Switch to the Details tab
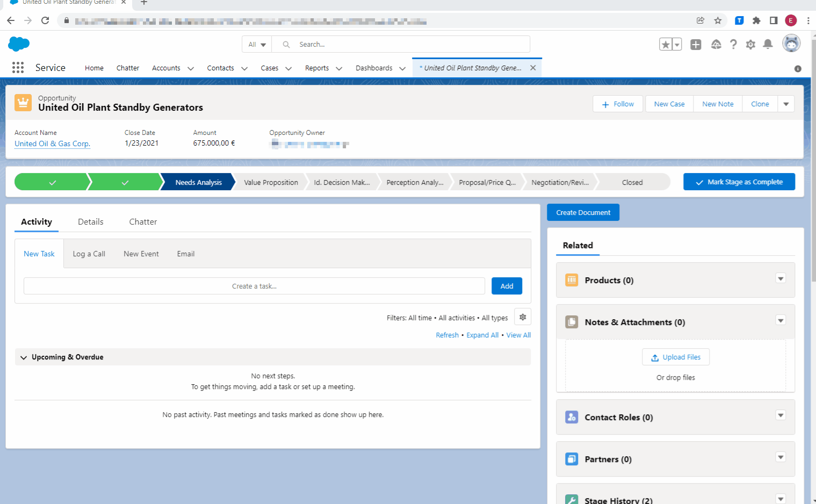Viewport: 816px width, 504px height. pos(90,222)
